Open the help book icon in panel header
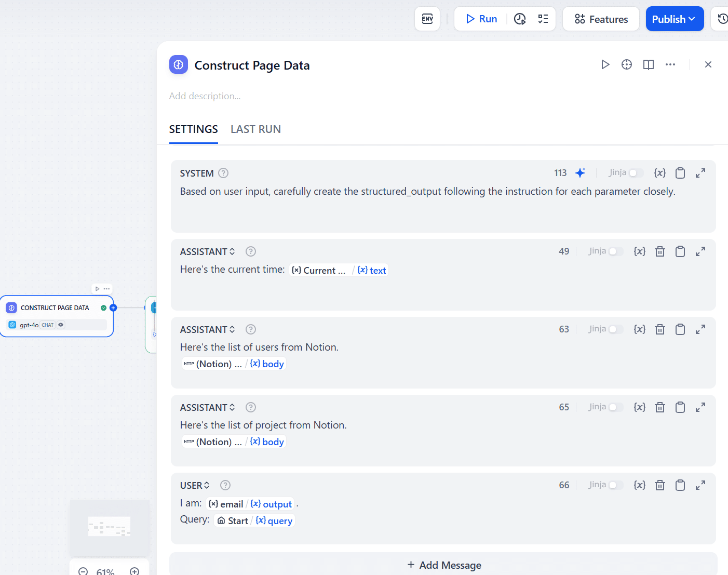Viewport: 728px width, 575px height. click(x=649, y=65)
